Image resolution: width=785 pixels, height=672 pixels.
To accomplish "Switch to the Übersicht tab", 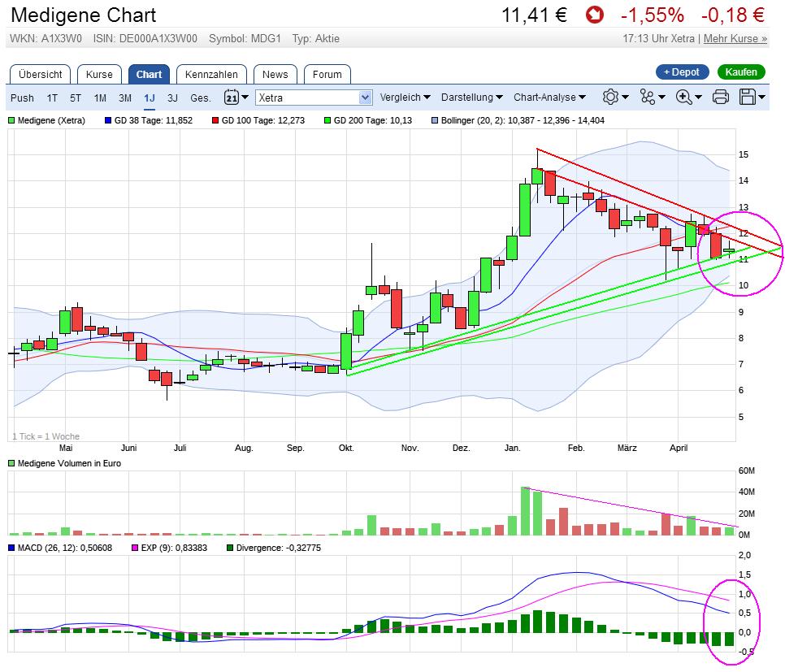I will [x=40, y=74].
